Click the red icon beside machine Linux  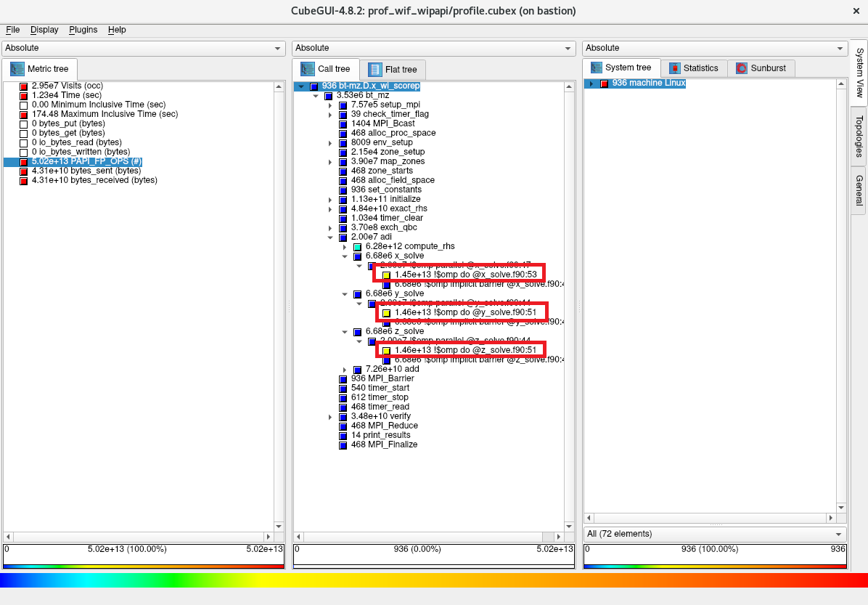pos(605,84)
